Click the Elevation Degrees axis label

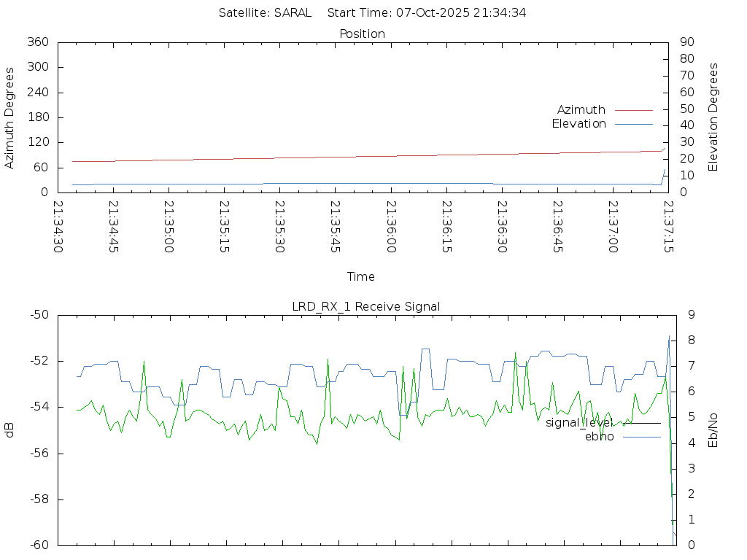click(713, 117)
